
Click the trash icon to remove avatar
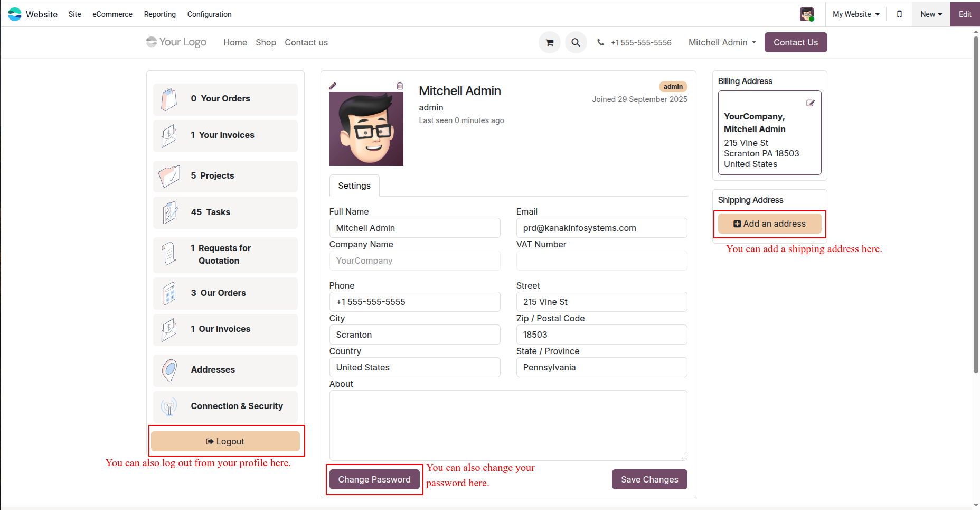[400, 86]
